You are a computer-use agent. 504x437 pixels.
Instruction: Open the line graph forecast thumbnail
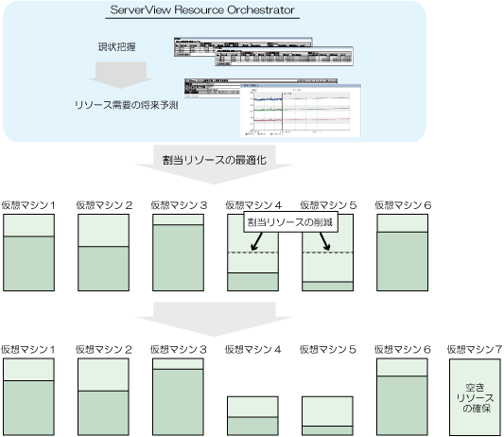[301, 111]
